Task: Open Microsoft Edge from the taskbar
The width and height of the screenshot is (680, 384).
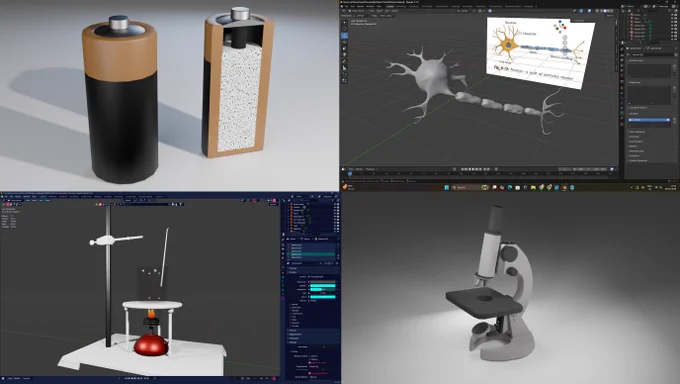Action: click(x=510, y=187)
